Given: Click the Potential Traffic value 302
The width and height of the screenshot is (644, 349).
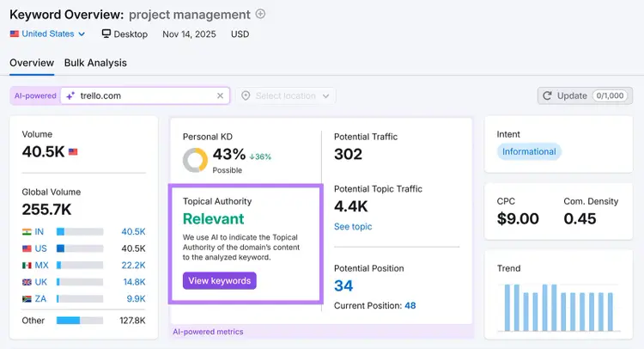Looking at the screenshot, I should pyautogui.click(x=348, y=154).
